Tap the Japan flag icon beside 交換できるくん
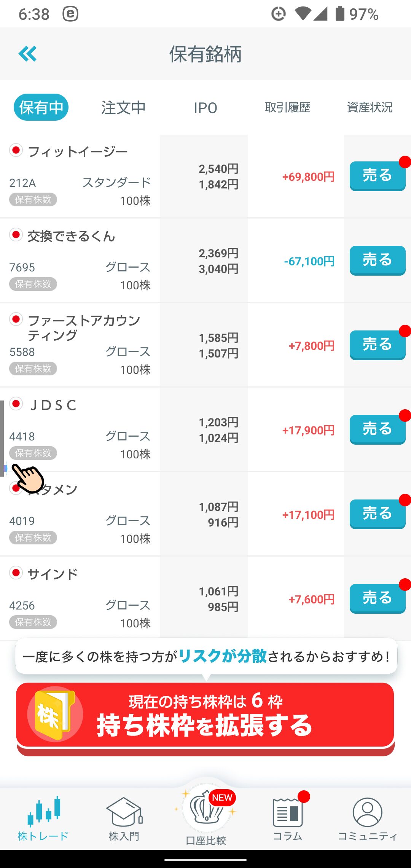 [16, 235]
